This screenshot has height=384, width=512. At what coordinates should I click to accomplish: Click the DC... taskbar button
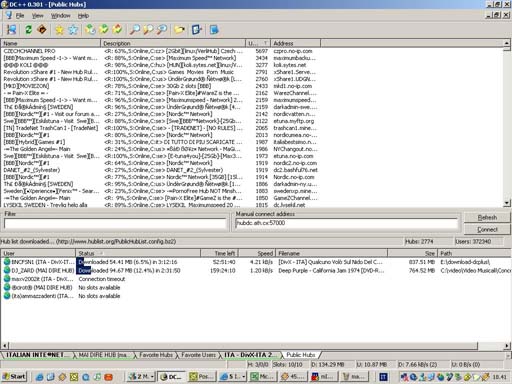(x=171, y=377)
